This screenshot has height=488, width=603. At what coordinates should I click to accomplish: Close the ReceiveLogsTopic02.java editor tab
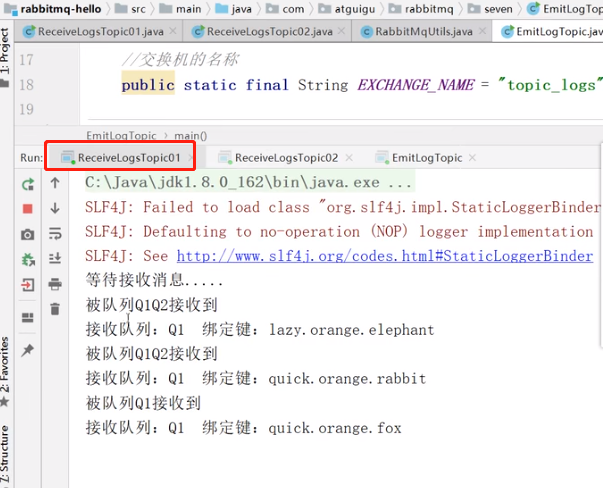(x=341, y=31)
